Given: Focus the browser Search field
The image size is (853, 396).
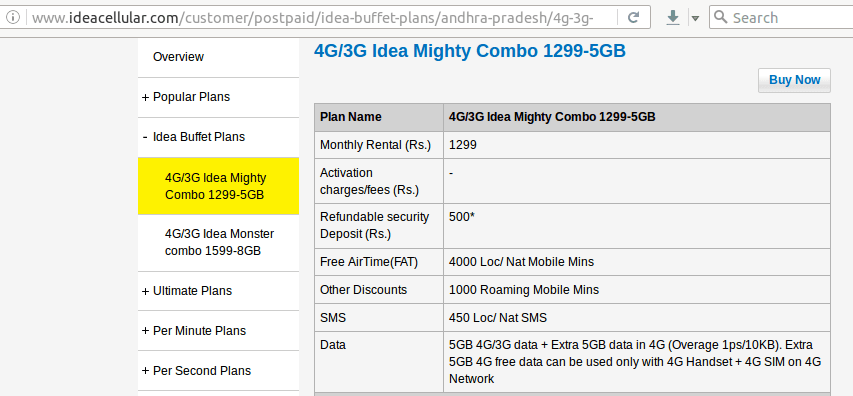Looking at the screenshot, I should pos(782,17).
